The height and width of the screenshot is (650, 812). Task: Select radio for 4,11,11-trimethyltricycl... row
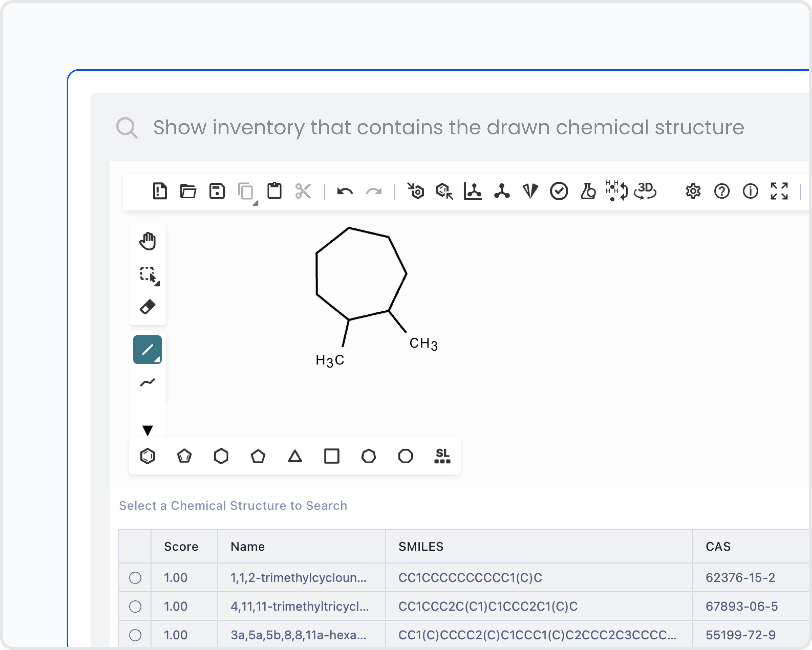pos(135,606)
